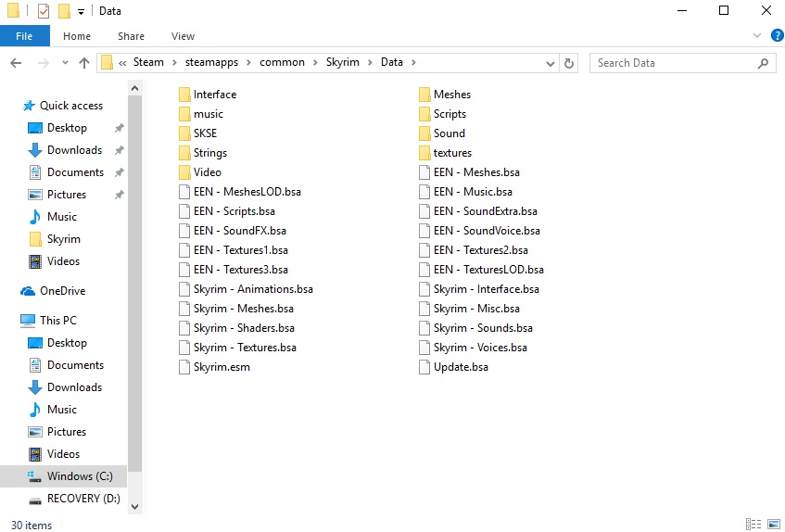Select the Update.bsa file
785x532 pixels.
click(x=460, y=367)
